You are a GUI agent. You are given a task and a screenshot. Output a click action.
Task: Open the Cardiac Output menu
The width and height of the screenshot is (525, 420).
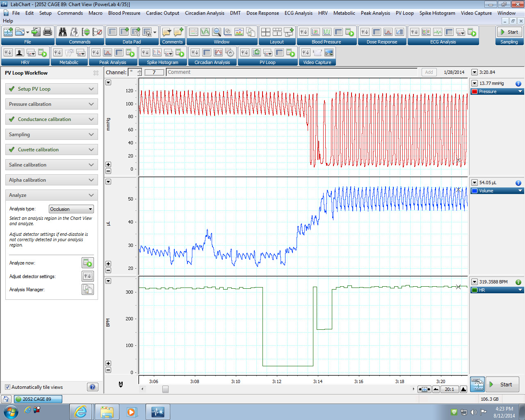pyautogui.click(x=162, y=13)
